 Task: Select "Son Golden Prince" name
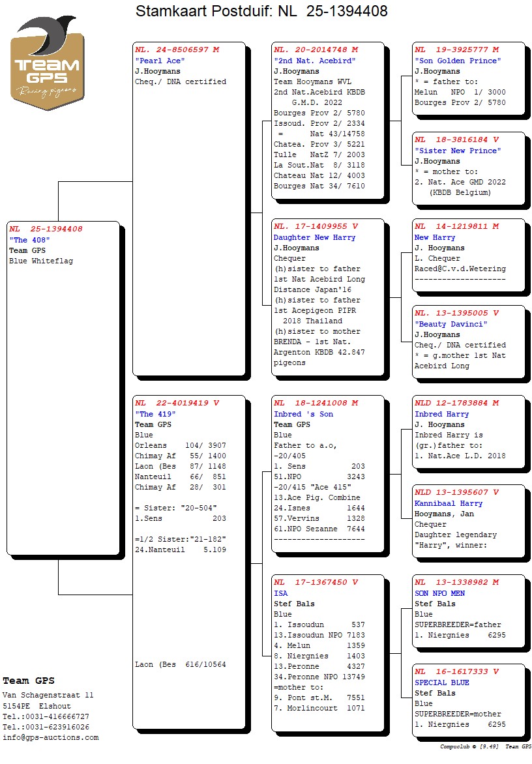[458, 61]
